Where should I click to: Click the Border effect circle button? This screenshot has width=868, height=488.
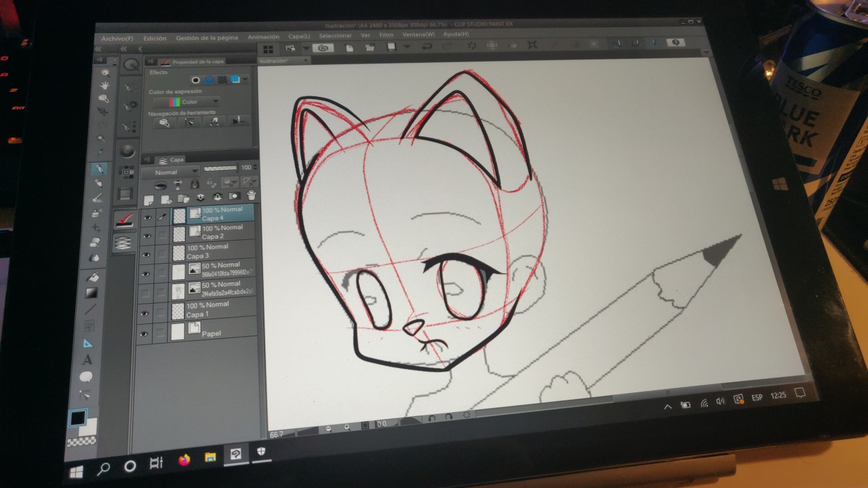(195, 79)
